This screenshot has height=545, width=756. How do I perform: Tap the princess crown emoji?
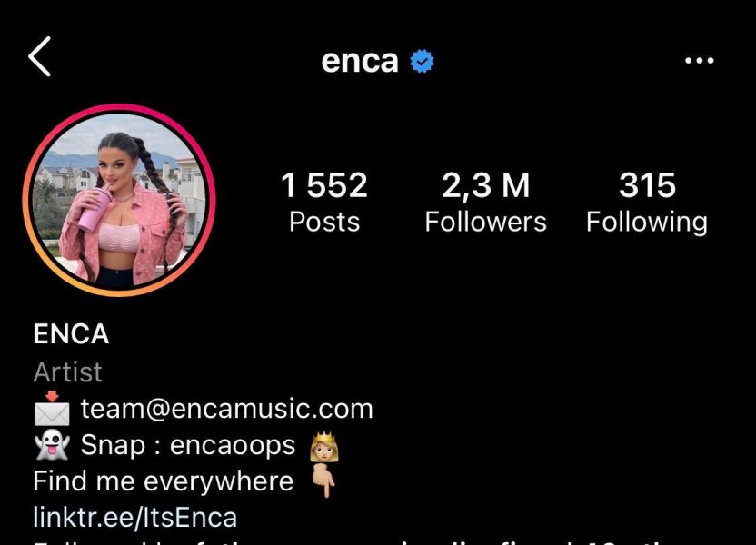(x=324, y=447)
